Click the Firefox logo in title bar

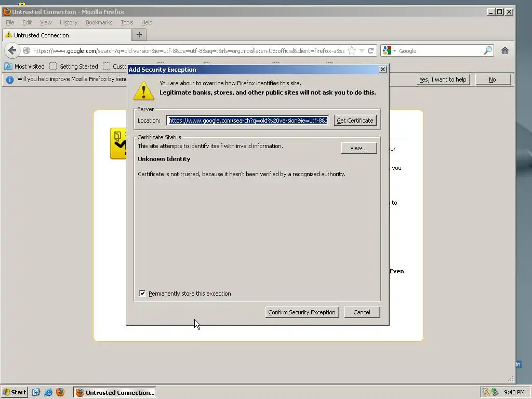[7, 12]
